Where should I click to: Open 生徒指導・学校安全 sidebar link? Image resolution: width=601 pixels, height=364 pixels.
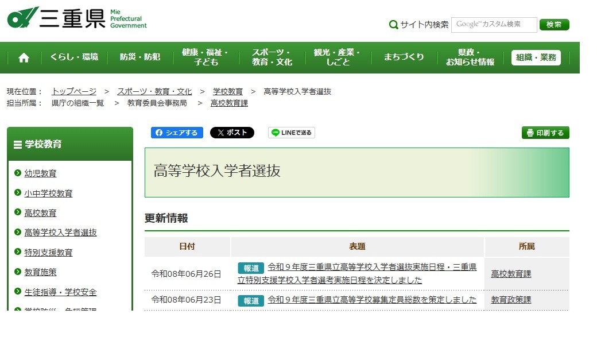coord(61,292)
